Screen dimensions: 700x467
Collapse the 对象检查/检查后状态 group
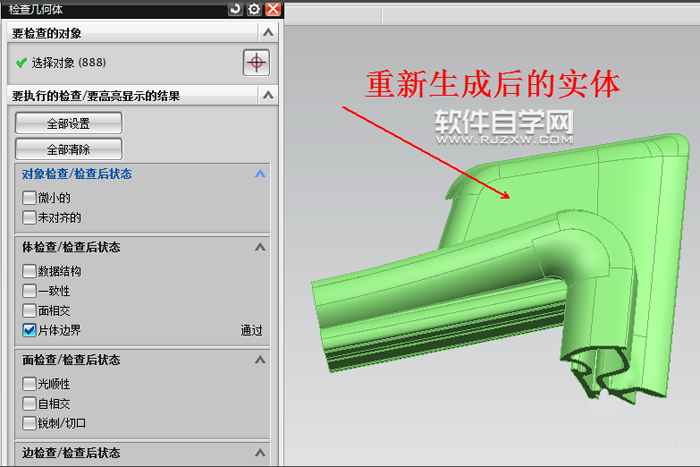coord(260,174)
